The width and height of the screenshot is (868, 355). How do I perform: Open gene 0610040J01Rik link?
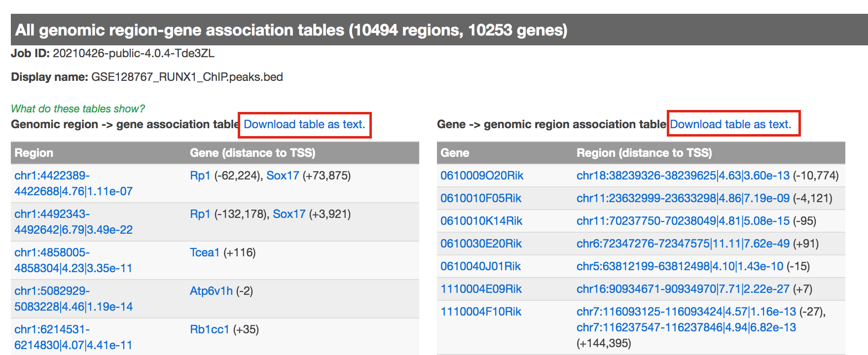480,266
